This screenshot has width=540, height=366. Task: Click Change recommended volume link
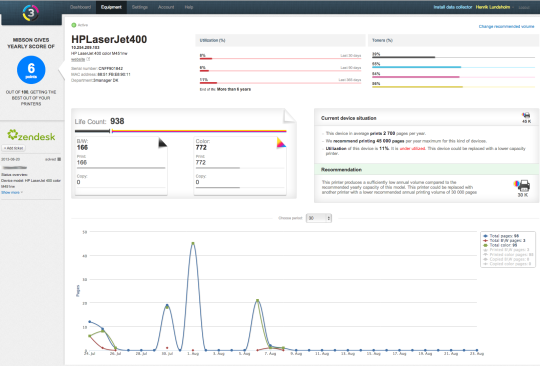pos(506,27)
